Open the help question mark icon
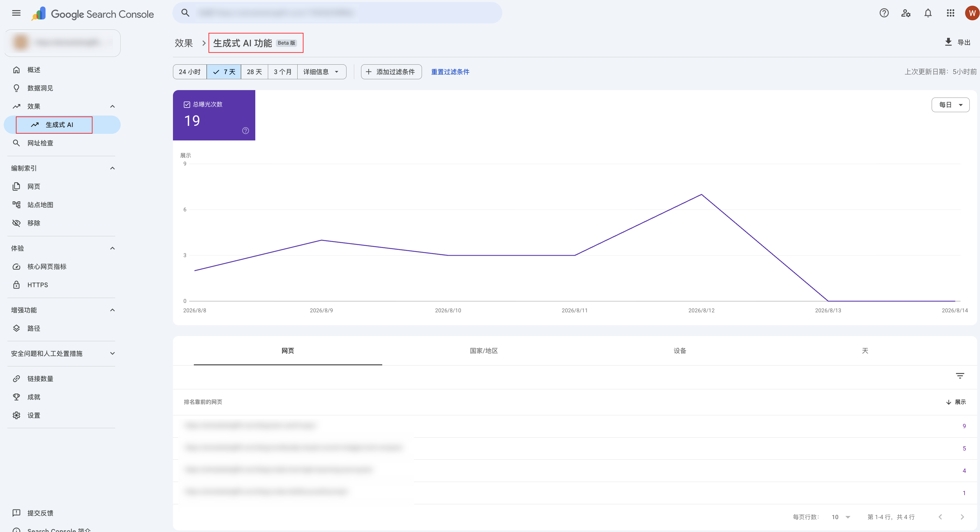Viewport: 980px width, 532px height. point(884,13)
